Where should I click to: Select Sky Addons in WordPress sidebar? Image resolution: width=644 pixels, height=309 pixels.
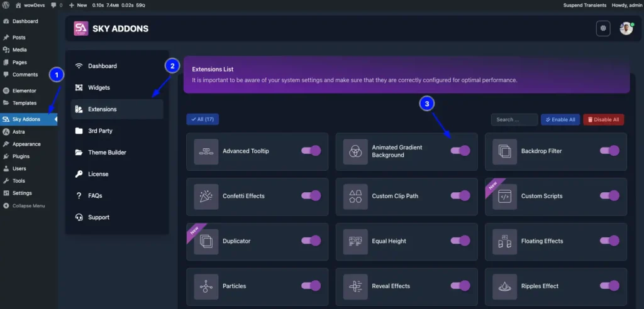[29, 119]
